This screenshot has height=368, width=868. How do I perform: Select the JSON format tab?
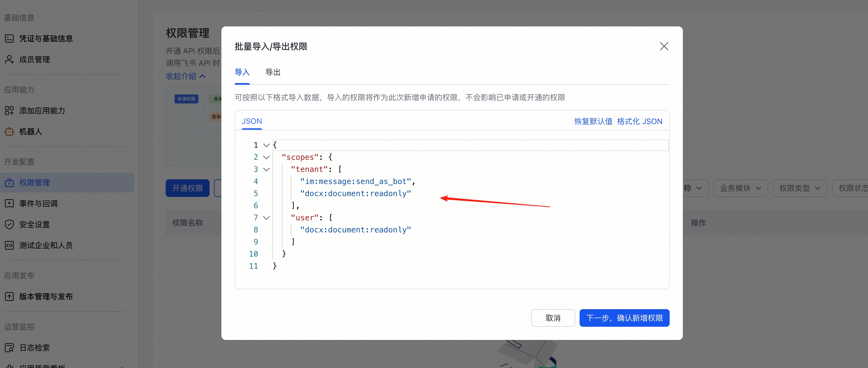point(252,121)
